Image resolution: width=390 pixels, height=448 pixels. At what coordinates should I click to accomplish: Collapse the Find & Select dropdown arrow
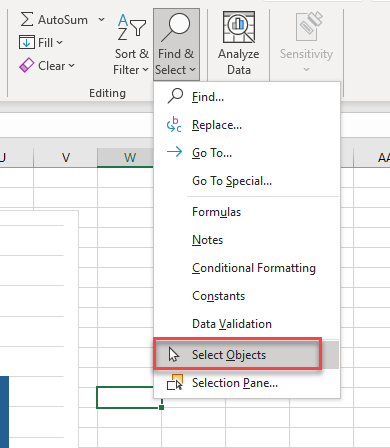(x=192, y=70)
